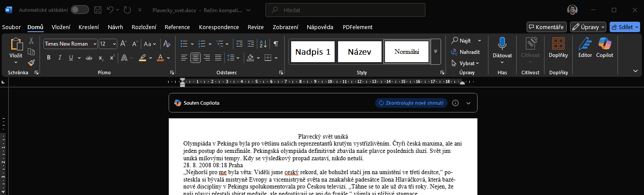The image size is (644, 195).
Task: Click the Save floppy disk icon
Action: pos(98,10)
